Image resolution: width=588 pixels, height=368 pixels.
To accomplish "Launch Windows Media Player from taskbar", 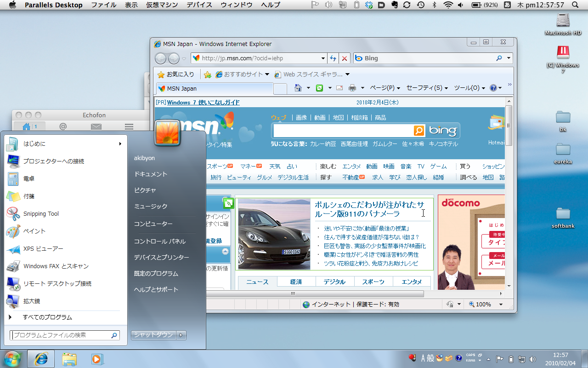I will pos(97,359).
